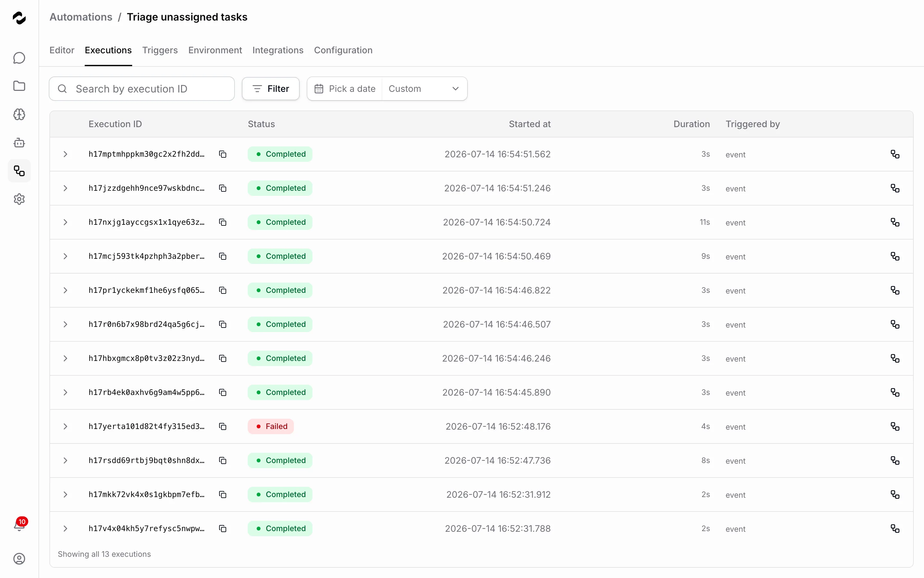Copy execution ID h17jzzdgehh9nce97wskbdnc
This screenshot has height=578, width=924.
tap(223, 188)
